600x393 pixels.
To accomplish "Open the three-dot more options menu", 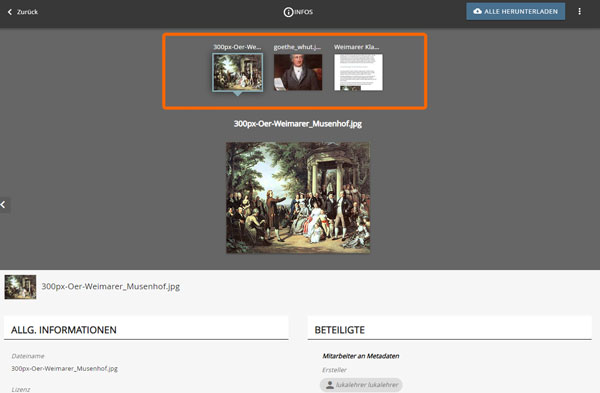I will tap(579, 11).
